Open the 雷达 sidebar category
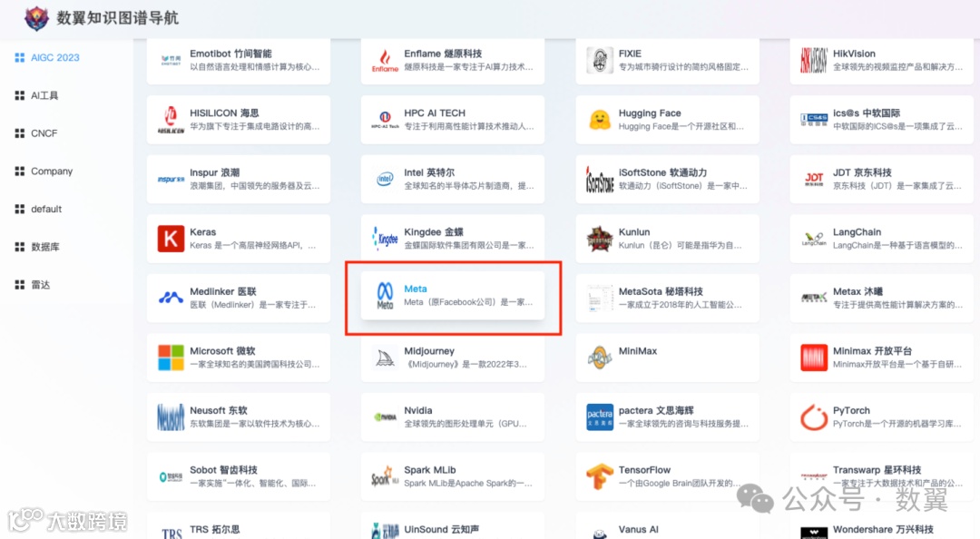The image size is (980, 539). click(32, 285)
